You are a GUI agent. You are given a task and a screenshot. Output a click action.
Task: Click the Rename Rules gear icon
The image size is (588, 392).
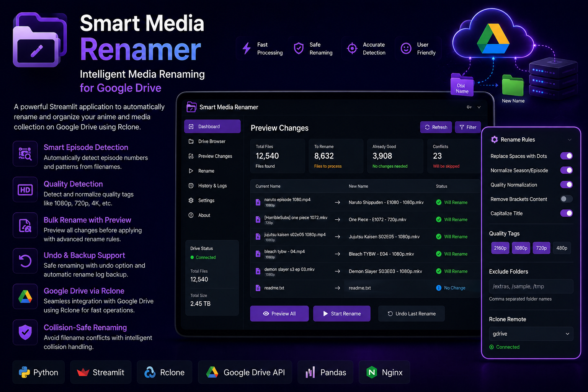pos(495,139)
